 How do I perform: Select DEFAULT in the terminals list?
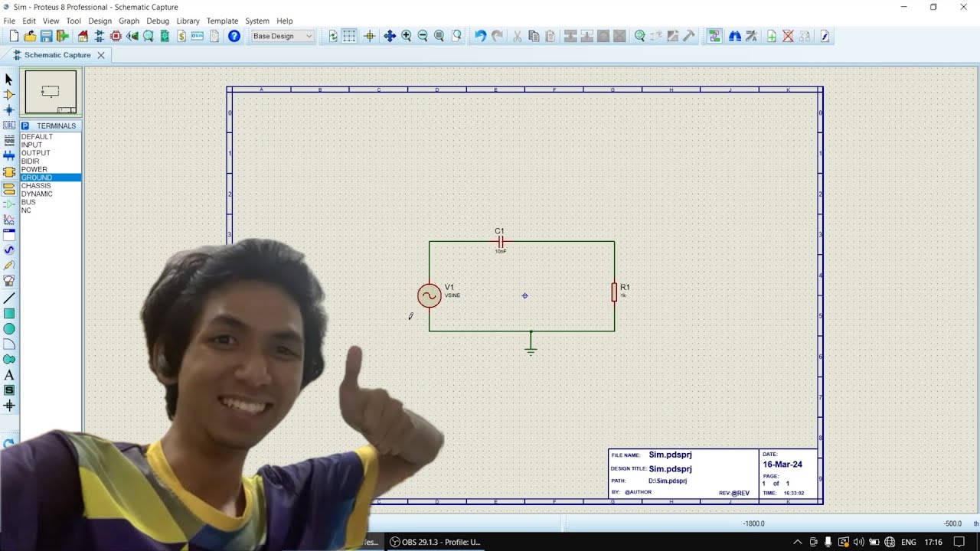(51, 137)
